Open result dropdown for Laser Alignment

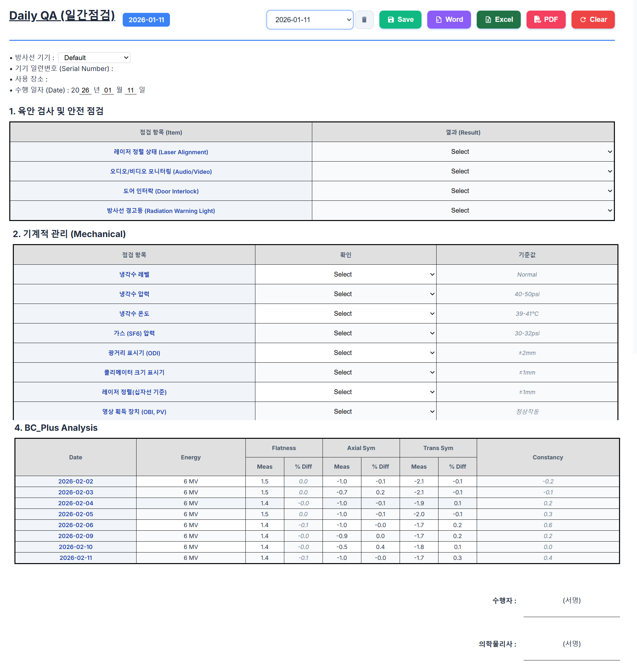point(463,152)
